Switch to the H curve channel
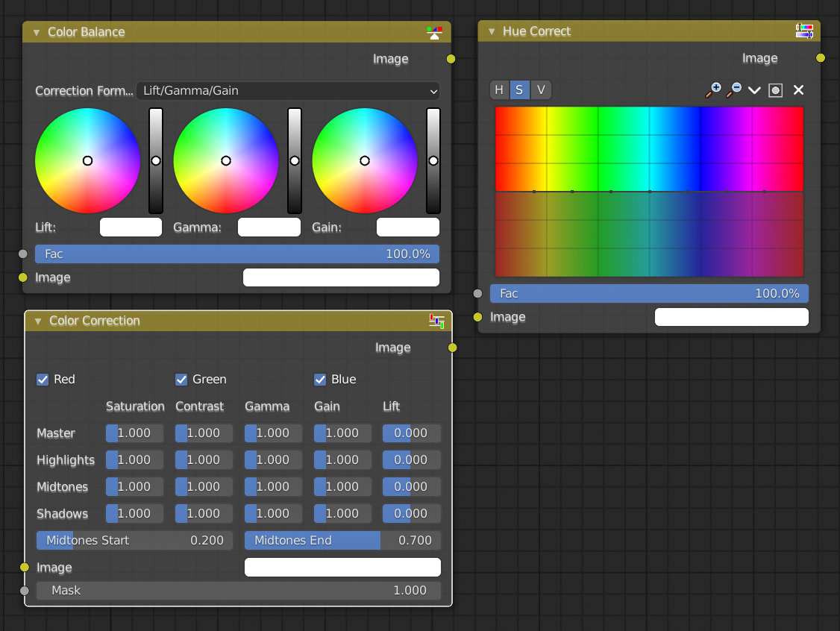This screenshot has height=631, width=840. pyautogui.click(x=499, y=90)
